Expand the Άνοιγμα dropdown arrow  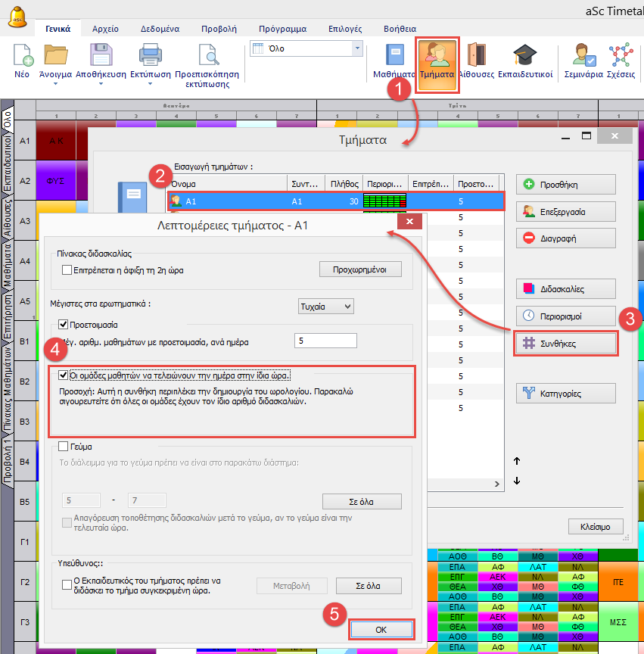(x=56, y=84)
